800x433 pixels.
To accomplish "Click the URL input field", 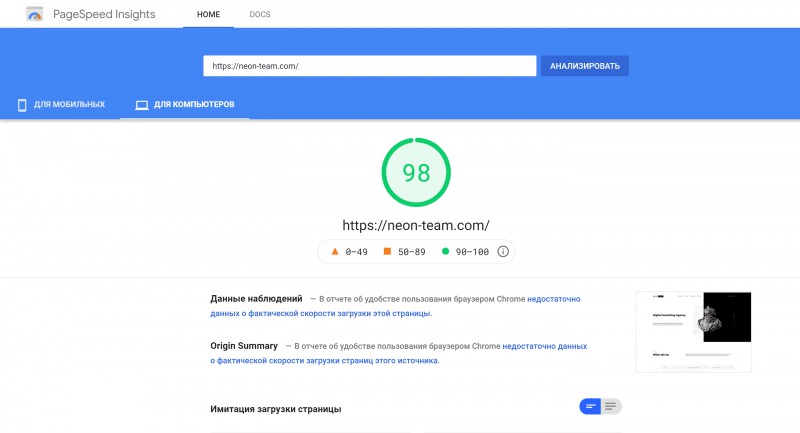I will [x=369, y=66].
